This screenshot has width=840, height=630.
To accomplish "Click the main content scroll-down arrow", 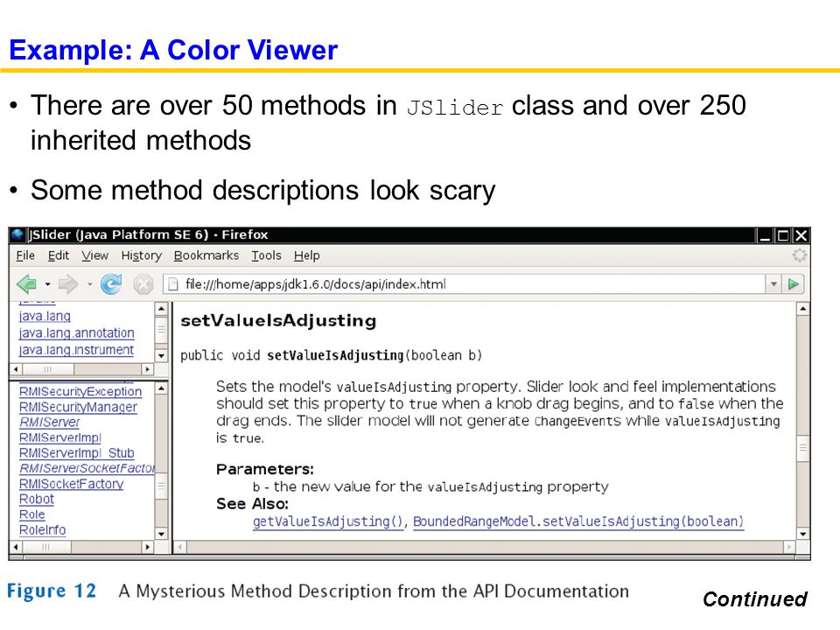I will click(x=802, y=534).
